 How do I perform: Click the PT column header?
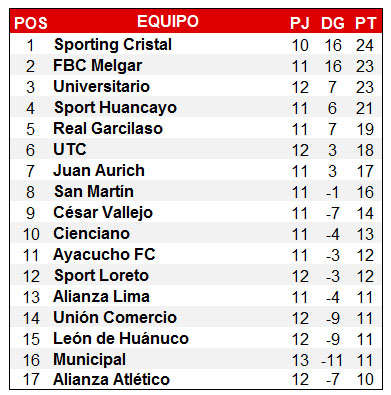[x=366, y=23]
